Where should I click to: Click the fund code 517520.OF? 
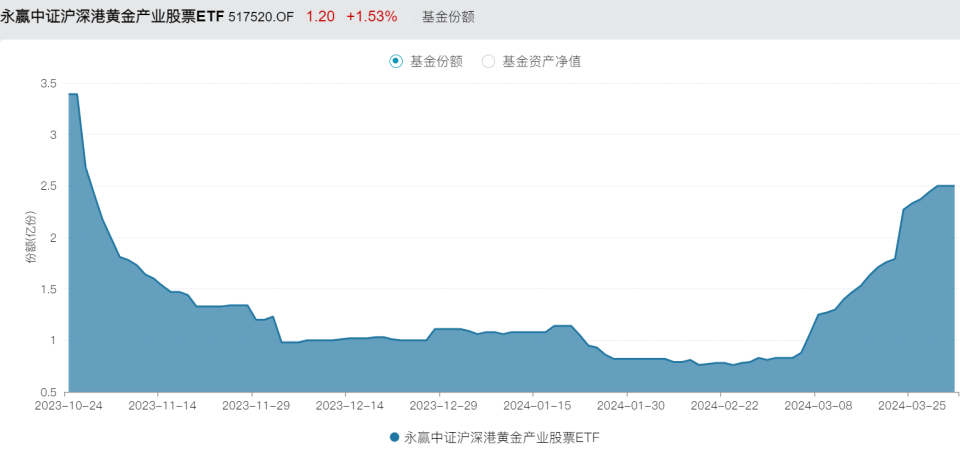(x=262, y=17)
